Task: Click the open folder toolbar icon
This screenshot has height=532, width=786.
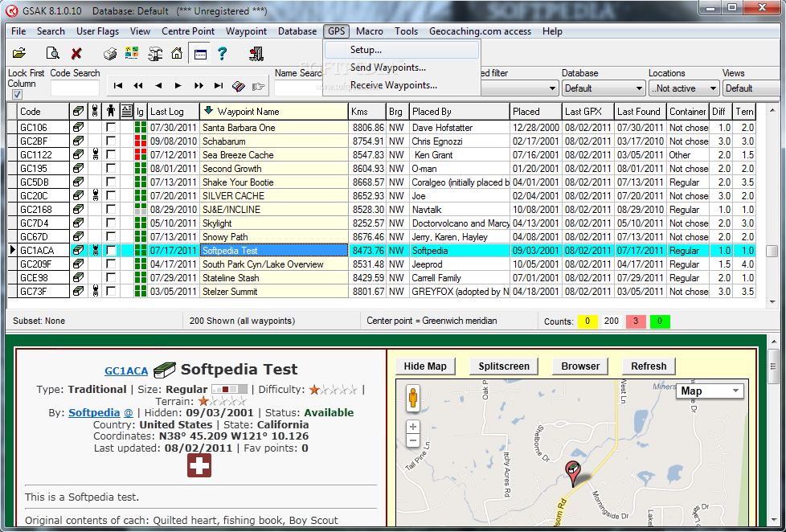Action: (x=19, y=53)
